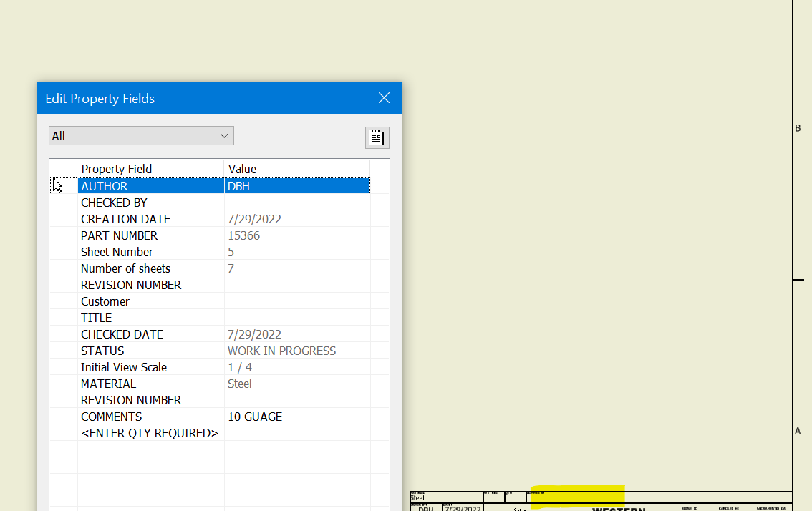The height and width of the screenshot is (511, 812).
Task: Open the All filter dropdown
Action: pyautogui.click(x=141, y=136)
